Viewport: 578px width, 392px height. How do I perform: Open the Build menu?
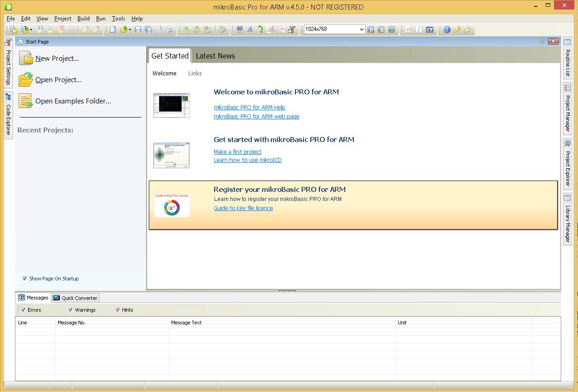point(83,19)
